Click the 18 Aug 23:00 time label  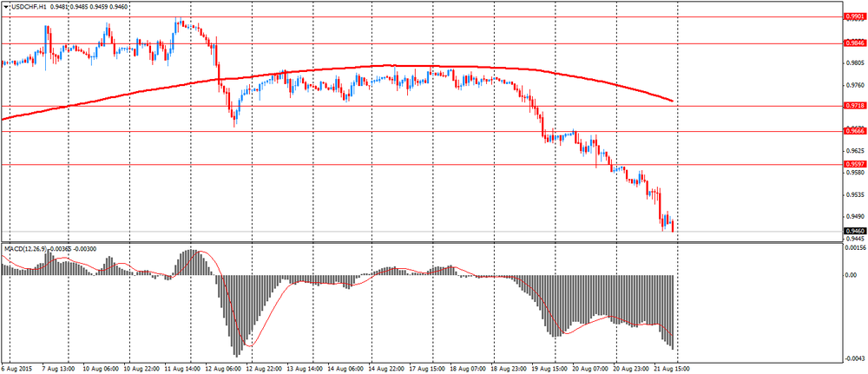[x=509, y=368]
